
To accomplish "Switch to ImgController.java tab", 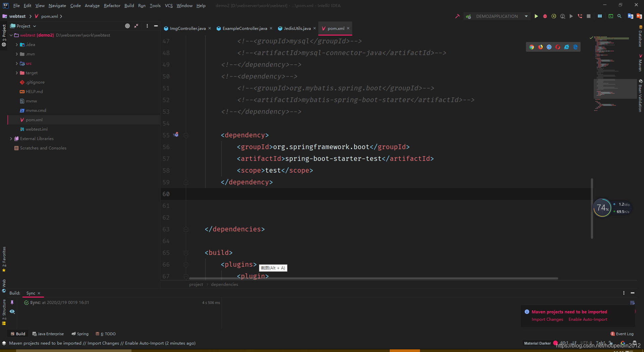I will [x=187, y=28].
